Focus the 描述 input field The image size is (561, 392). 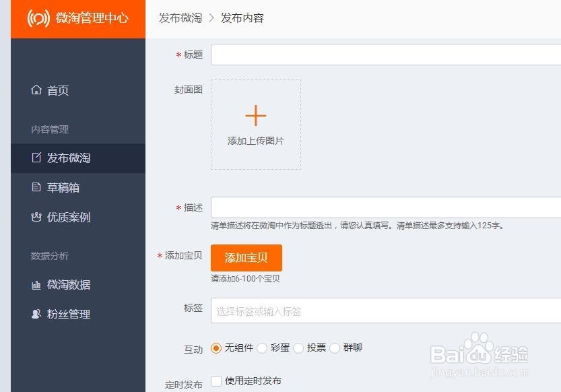point(386,207)
